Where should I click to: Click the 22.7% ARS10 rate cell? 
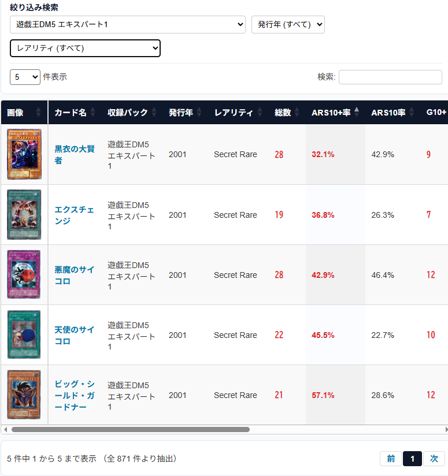pyautogui.click(x=383, y=336)
